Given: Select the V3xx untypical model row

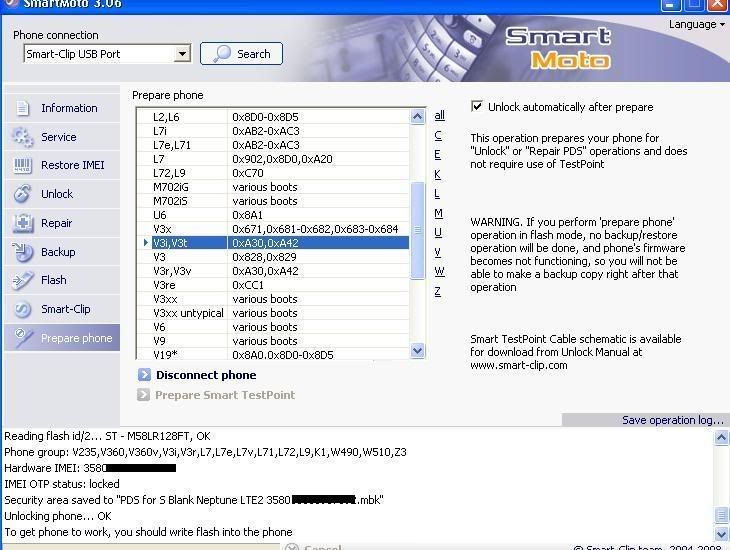Looking at the screenshot, I should [x=274, y=312].
